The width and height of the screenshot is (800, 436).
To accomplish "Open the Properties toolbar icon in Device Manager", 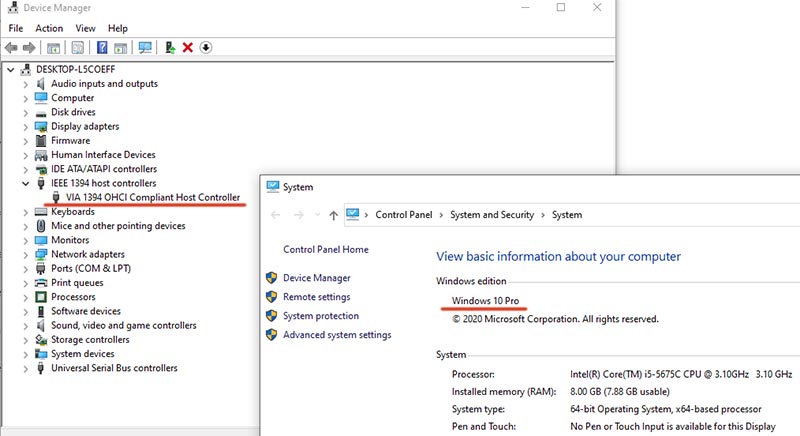I will pyautogui.click(x=78, y=48).
